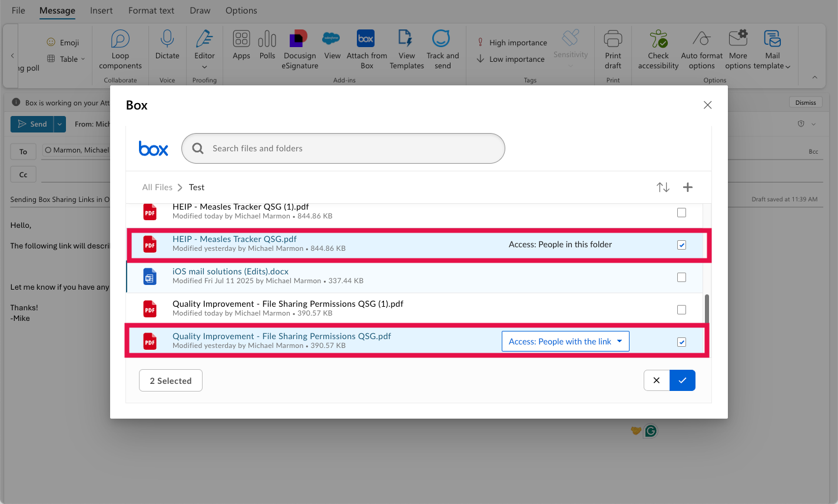Open the File tab

click(18, 11)
